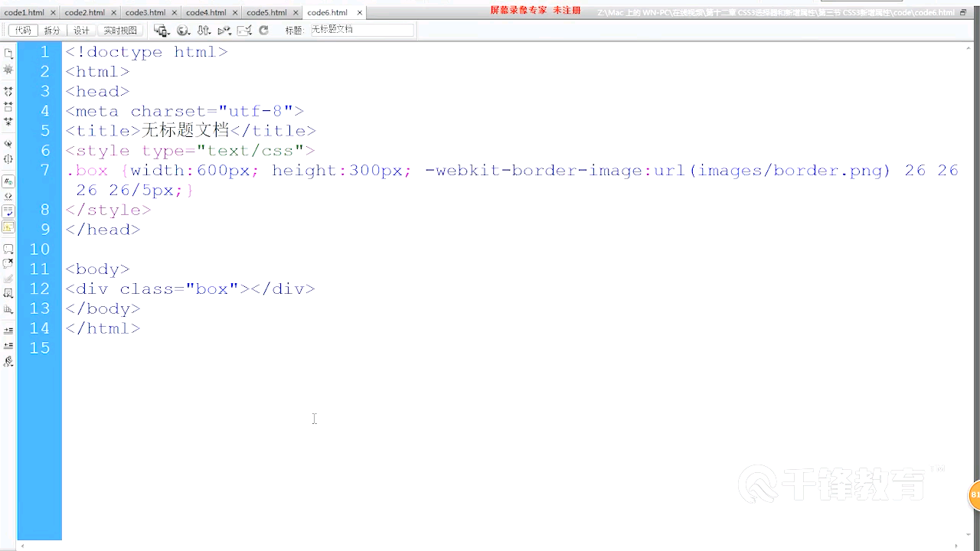980x551 pixels.
Task: Switch to code1.html tab
Action: pyautogui.click(x=24, y=12)
